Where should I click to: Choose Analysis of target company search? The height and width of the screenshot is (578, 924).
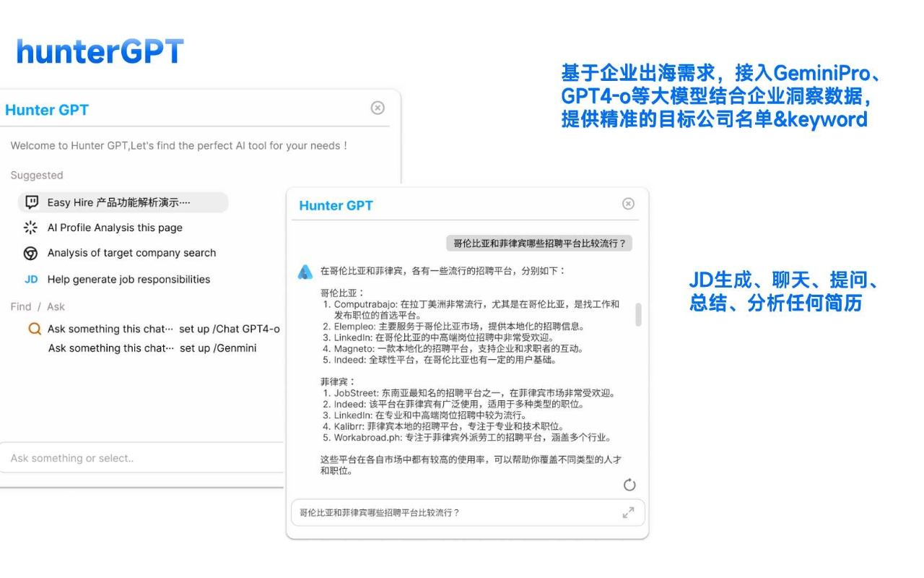(131, 253)
